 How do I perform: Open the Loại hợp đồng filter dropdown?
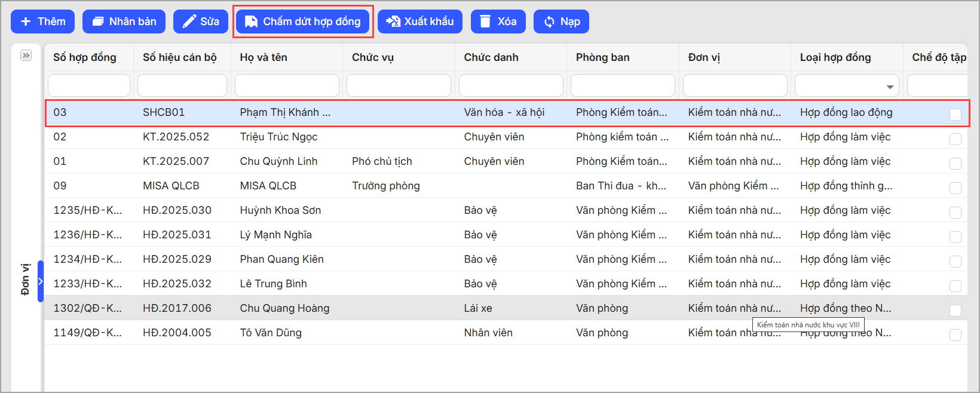(x=890, y=87)
